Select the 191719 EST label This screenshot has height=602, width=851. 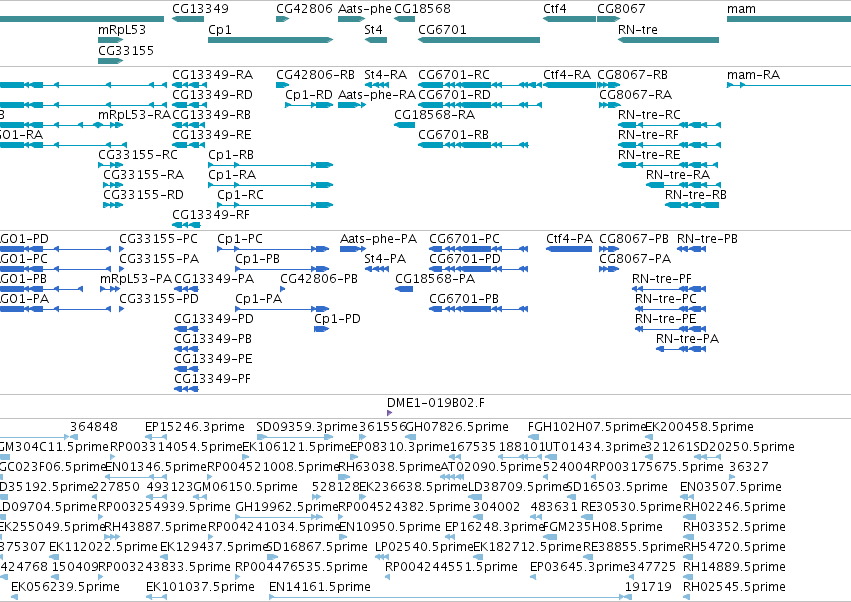[x=648, y=587]
